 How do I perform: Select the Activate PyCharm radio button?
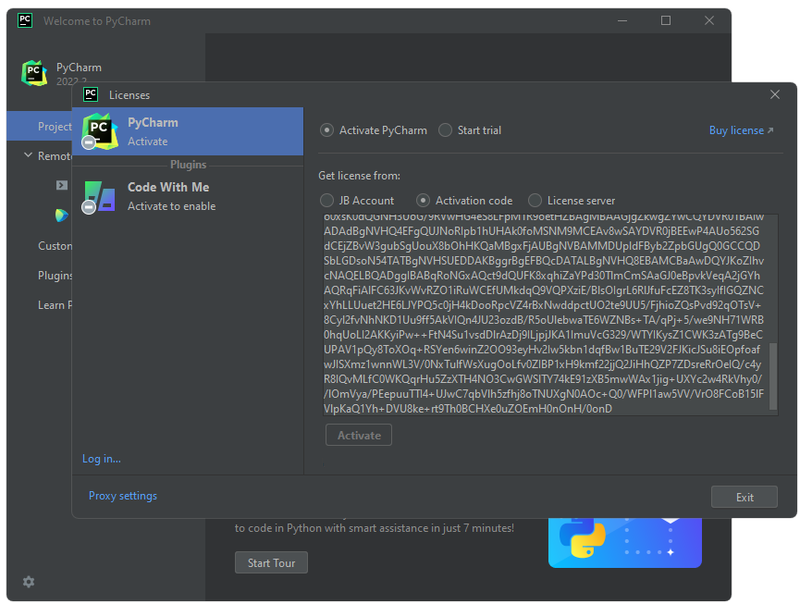click(x=327, y=130)
